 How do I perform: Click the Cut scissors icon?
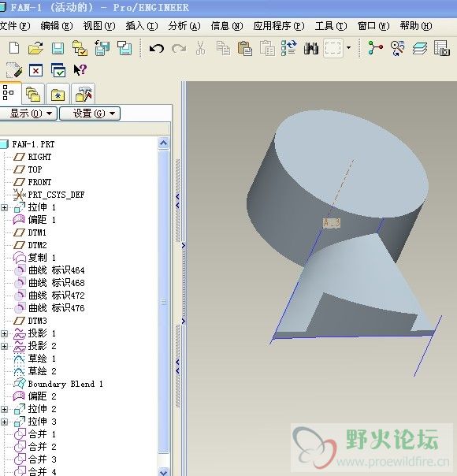point(200,48)
